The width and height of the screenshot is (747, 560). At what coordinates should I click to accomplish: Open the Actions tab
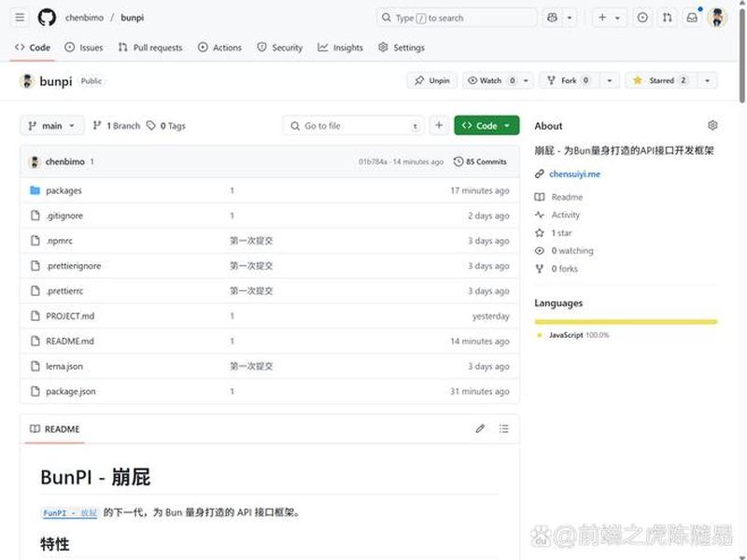click(219, 48)
